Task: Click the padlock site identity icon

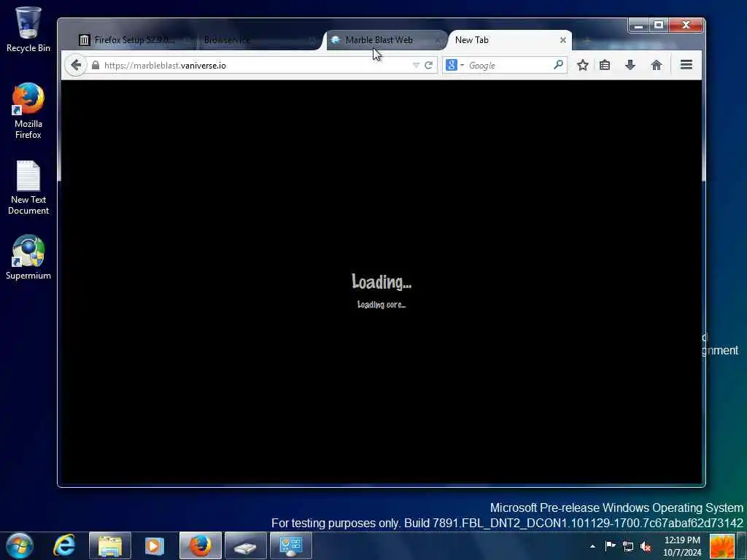Action: 96,65
